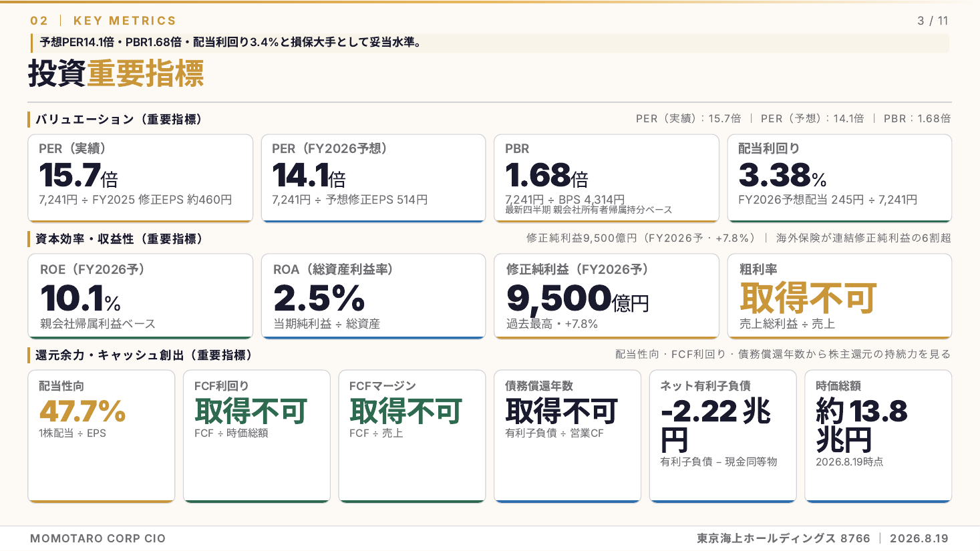Screen dimensions: 980x551
Task: Click the note about 株主還元の持続力を見る
Action: [x=783, y=354]
